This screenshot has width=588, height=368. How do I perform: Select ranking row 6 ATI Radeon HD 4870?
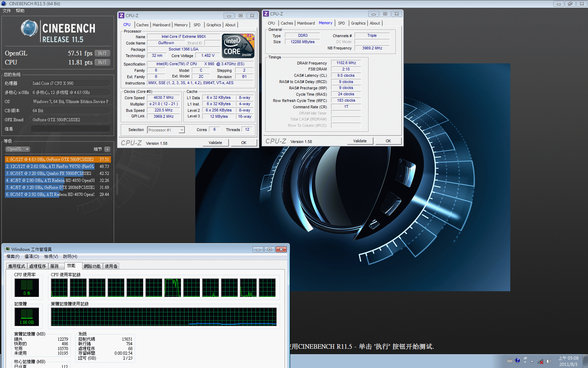coord(58,195)
